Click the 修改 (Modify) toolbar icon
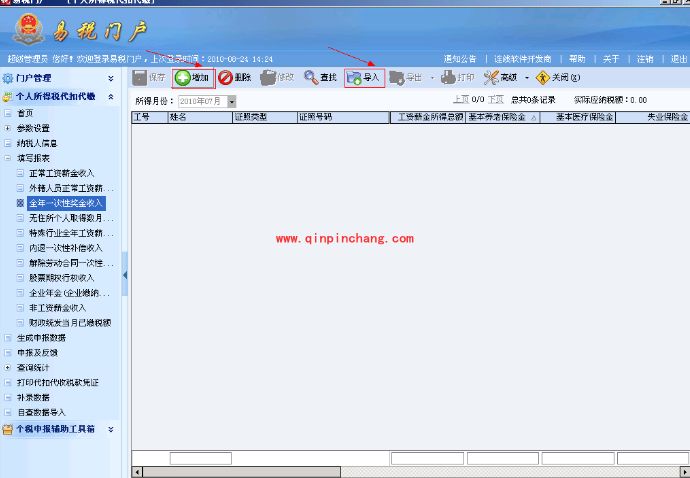690x478 pixels. 268,77
